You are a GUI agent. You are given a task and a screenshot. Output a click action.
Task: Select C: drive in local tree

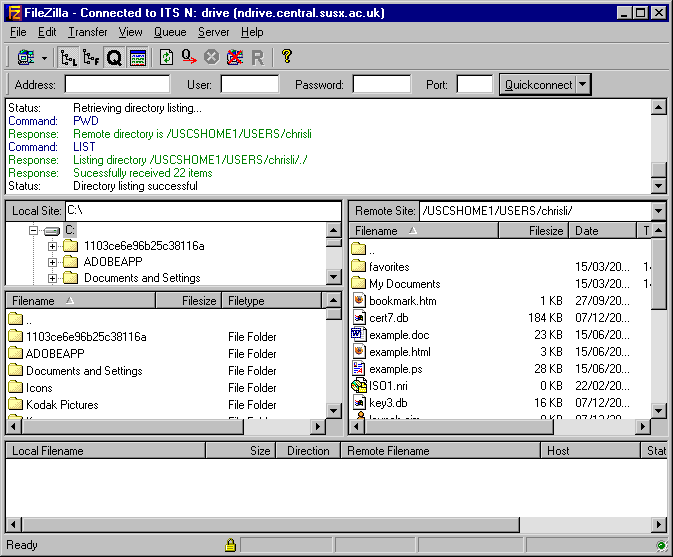pos(70,230)
